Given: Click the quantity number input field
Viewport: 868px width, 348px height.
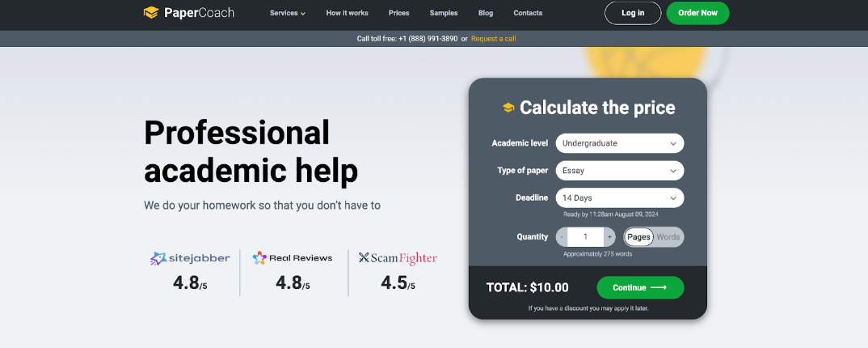Looking at the screenshot, I should (x=585, y=237).
